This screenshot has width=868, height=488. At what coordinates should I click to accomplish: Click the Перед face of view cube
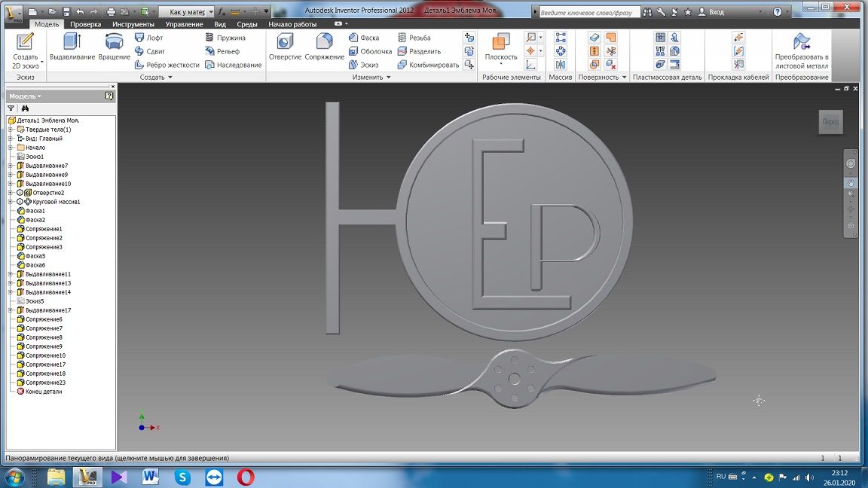830,122
